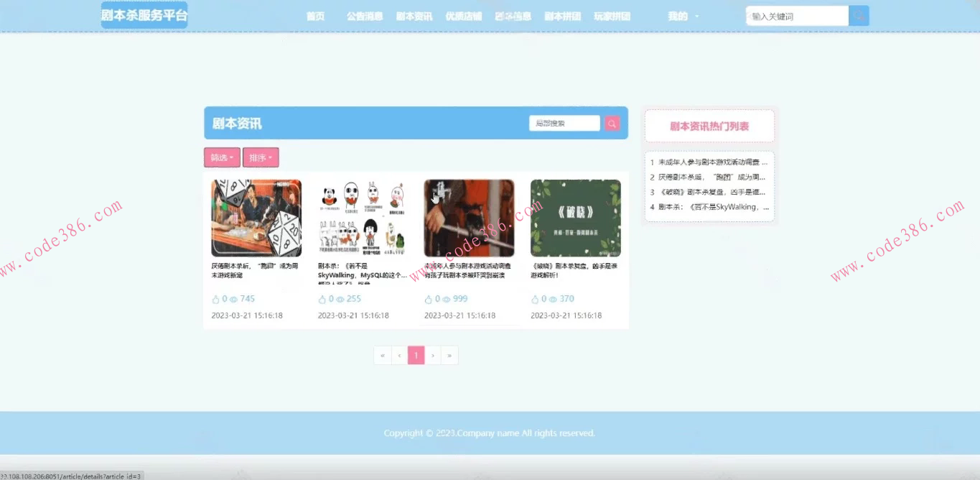Open the 筛选 filter dropdown
This screenshot has height=480, width=980.
tap(221, 157)
